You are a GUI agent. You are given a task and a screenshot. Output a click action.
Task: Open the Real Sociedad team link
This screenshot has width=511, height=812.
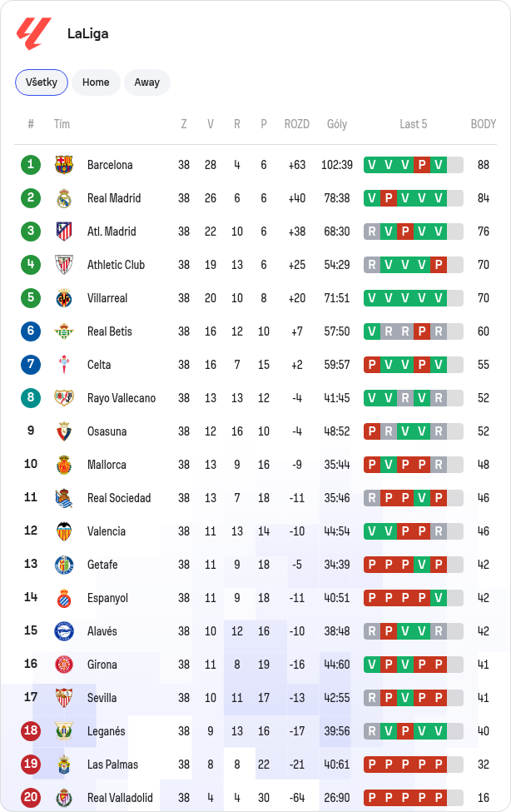pyautogui.click(x=119, y=498)
